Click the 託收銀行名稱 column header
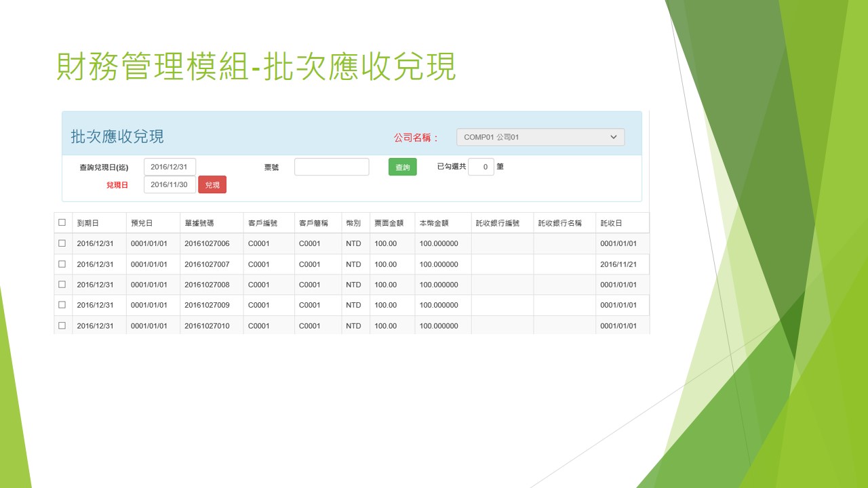 (565, 223)
